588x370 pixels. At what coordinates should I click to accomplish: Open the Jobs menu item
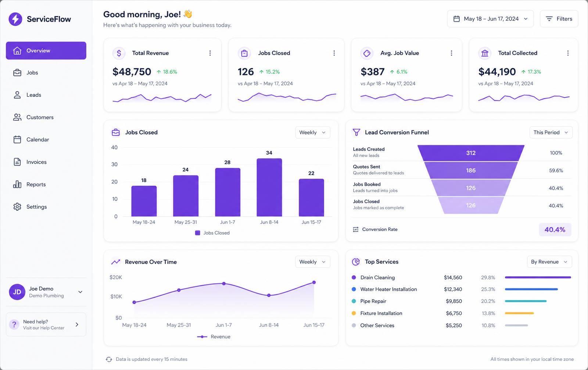[x=46, y=73]
